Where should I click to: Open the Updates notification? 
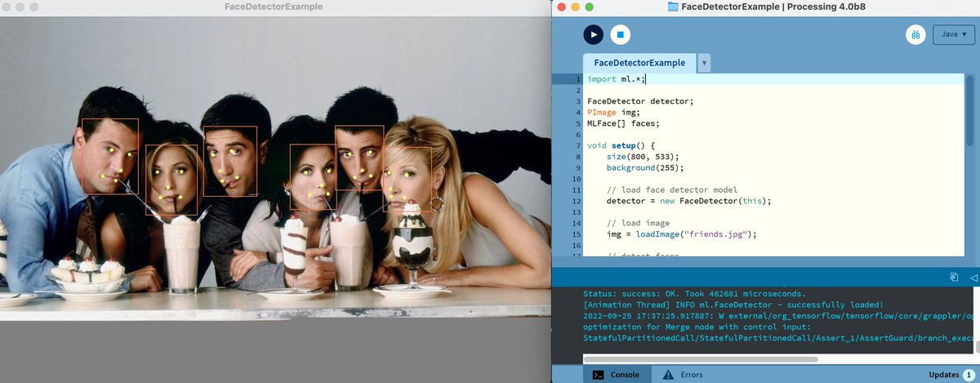[x=950, y=374]
